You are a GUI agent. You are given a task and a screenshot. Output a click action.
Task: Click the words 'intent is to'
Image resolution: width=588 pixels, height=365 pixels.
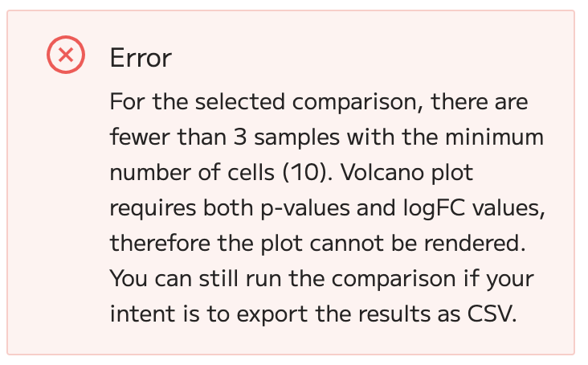pyautogui.click(x=169, y=314)
